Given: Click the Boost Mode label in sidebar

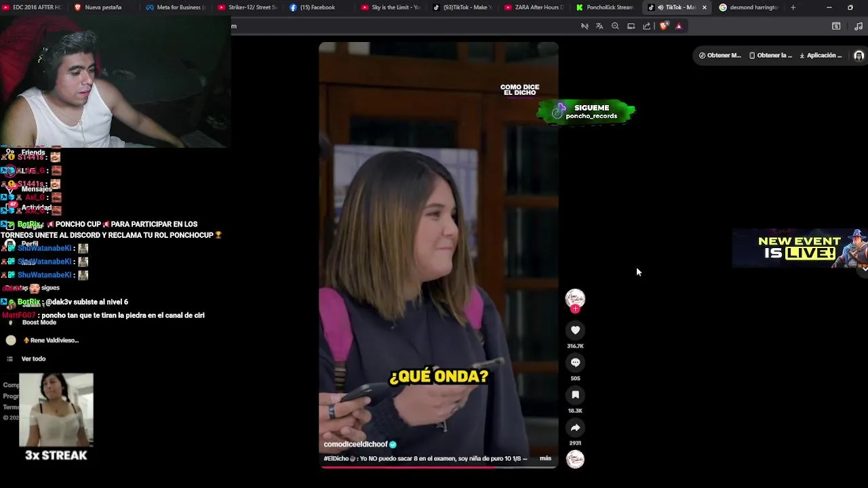Looking at the screenshot, I should 39,323.
